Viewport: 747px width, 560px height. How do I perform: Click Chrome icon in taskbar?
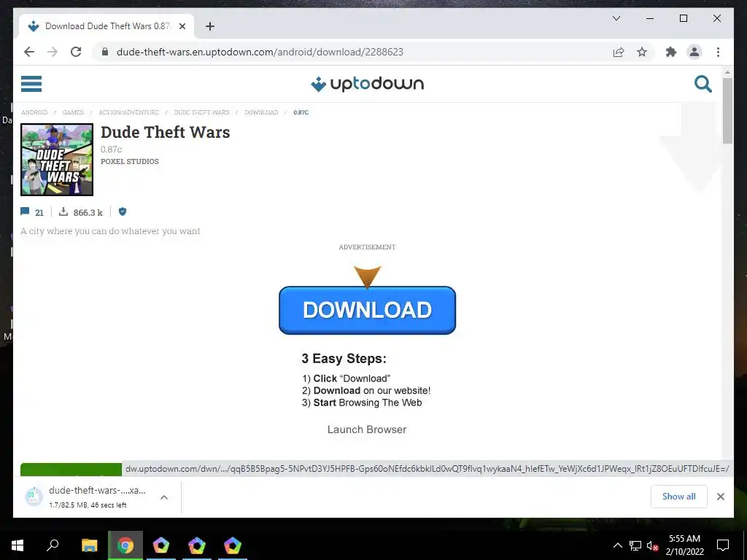(125, 545)
